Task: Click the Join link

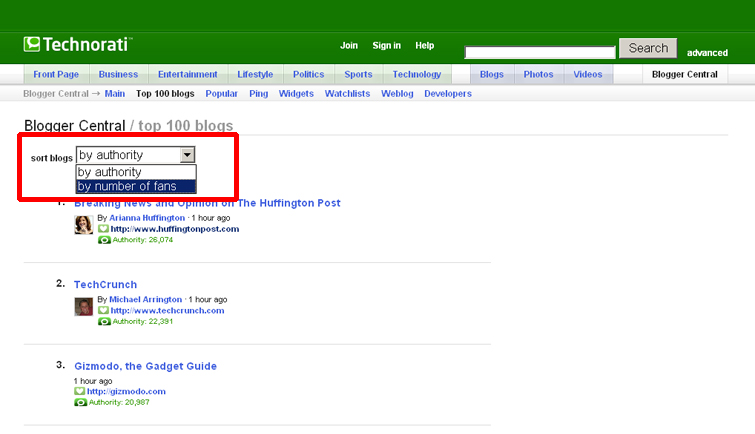Action: [x=349, y=45]
